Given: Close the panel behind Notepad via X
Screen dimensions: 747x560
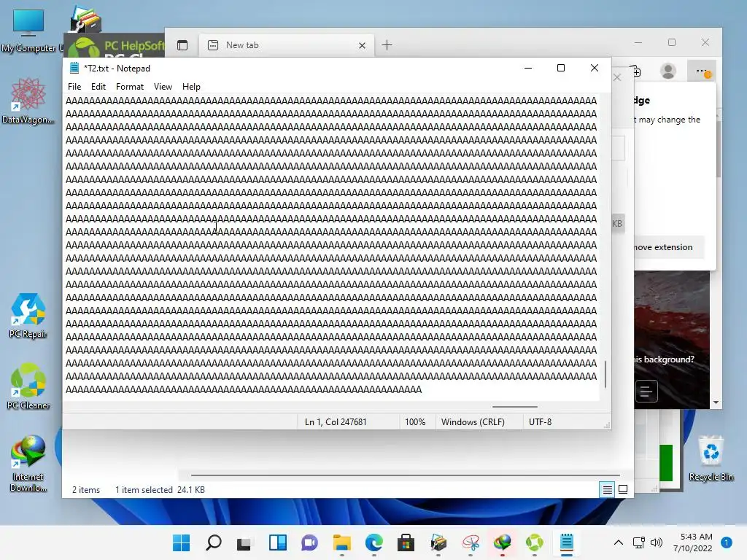Looking at the screenshot, I should [617, 77].
